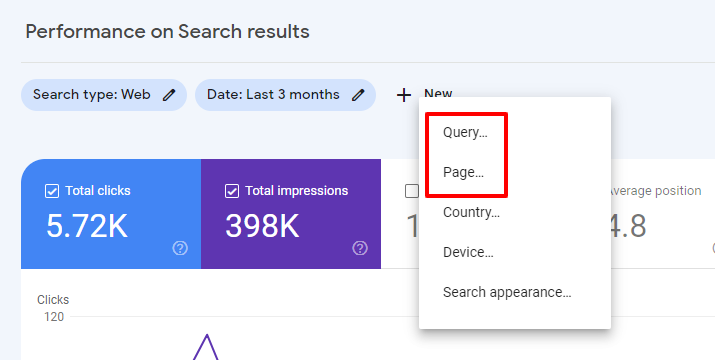Select the Total clicks metric card

coord(111,214)
